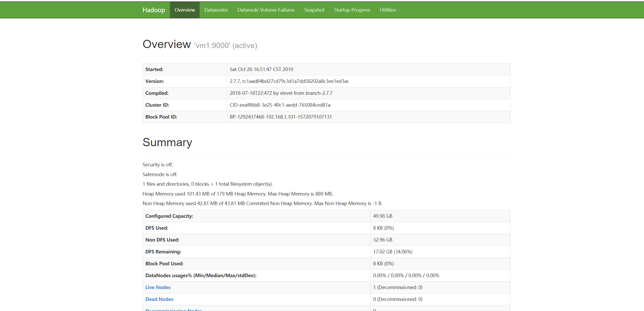This screenshot has height=311, width=644.
Task: Open the Snapshot section
Action: 314,10
